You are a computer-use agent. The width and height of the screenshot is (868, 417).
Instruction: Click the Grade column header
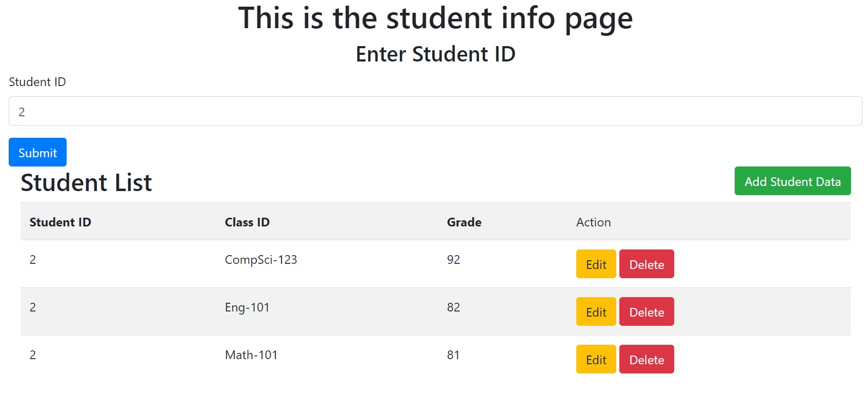coord(464,222)
